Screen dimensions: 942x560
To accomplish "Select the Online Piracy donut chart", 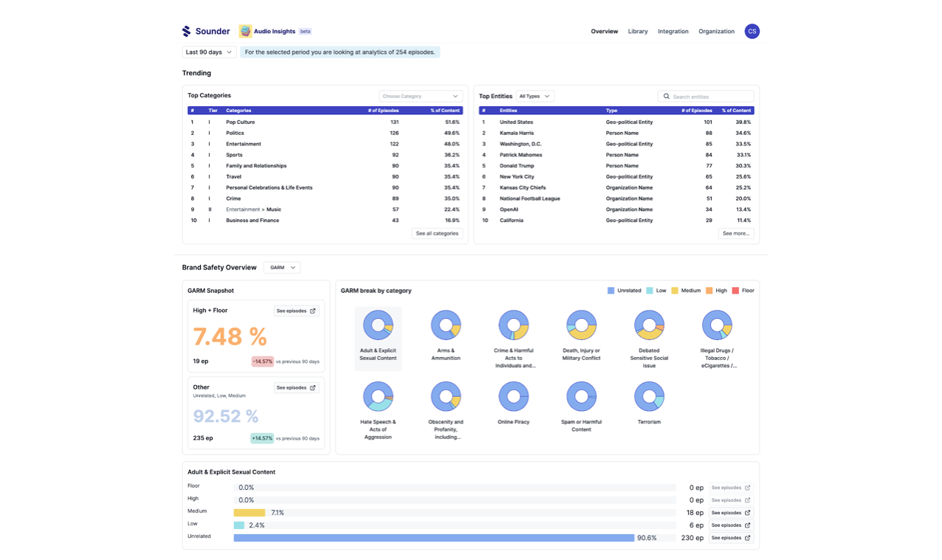I will pyautogui.click(x=514, y=396).
